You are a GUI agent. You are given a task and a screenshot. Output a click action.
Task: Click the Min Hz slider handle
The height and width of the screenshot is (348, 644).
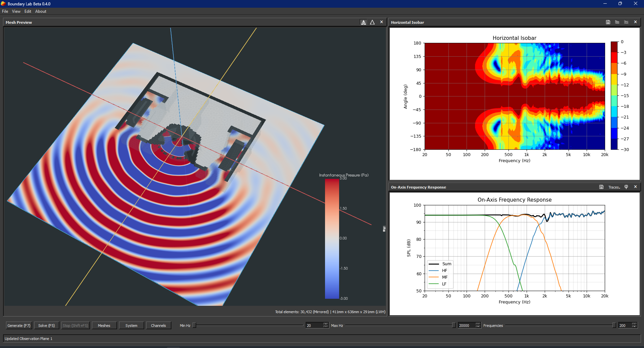coord(194,325)
